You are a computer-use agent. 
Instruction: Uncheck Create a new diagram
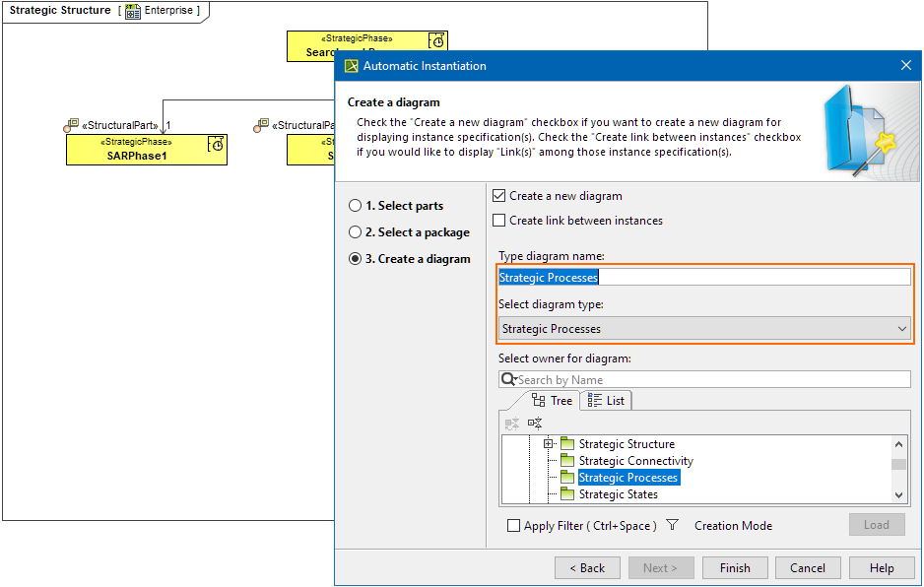tap(499, 196)
